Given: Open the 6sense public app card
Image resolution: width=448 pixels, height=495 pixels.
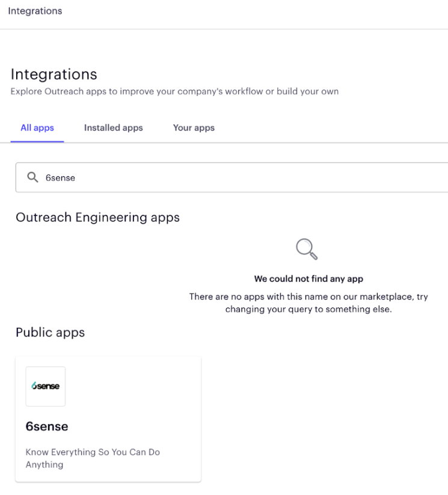Looking at the screenshot, I should pos(108,419).
